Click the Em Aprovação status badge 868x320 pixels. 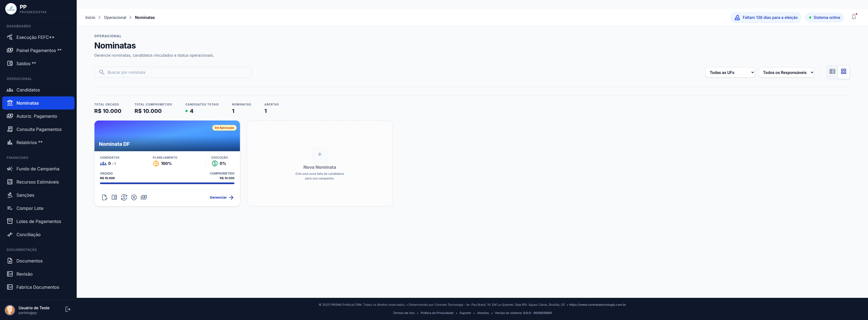(224, 128)
